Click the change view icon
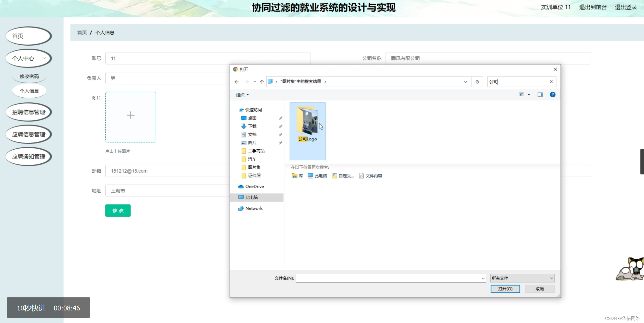This screenshot has width=644, height=323. pos(521,95)
